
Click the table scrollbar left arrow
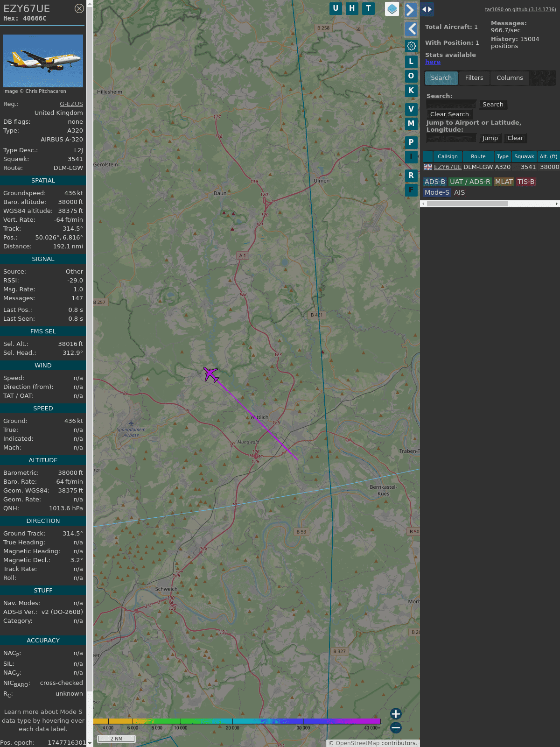click(423, 204)
